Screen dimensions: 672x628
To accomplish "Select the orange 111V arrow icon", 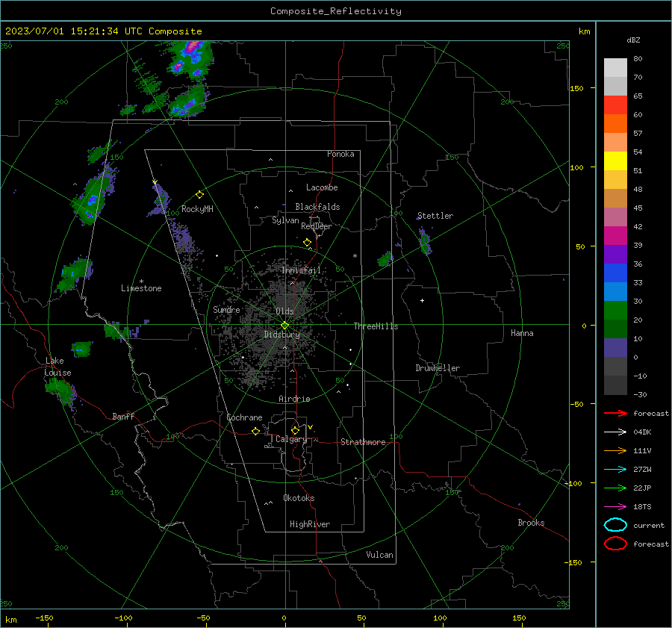I will 615,450.
